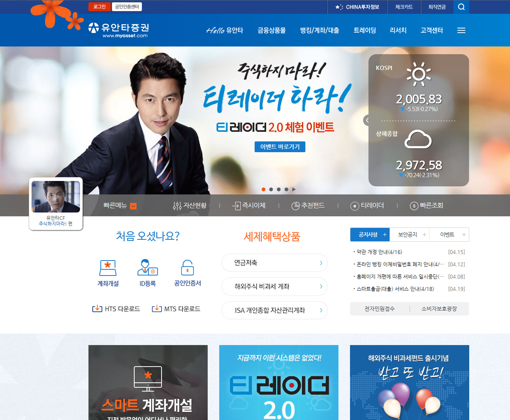This screenshot has height=420, width=510.
Task: Click the 공인인증센터 button
Action: pos(127,7)
